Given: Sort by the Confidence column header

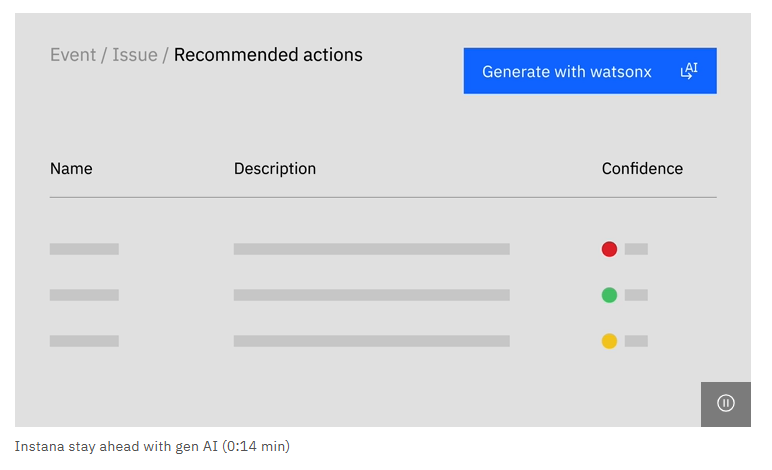Looking at the screenshot, I should (642, 169).
